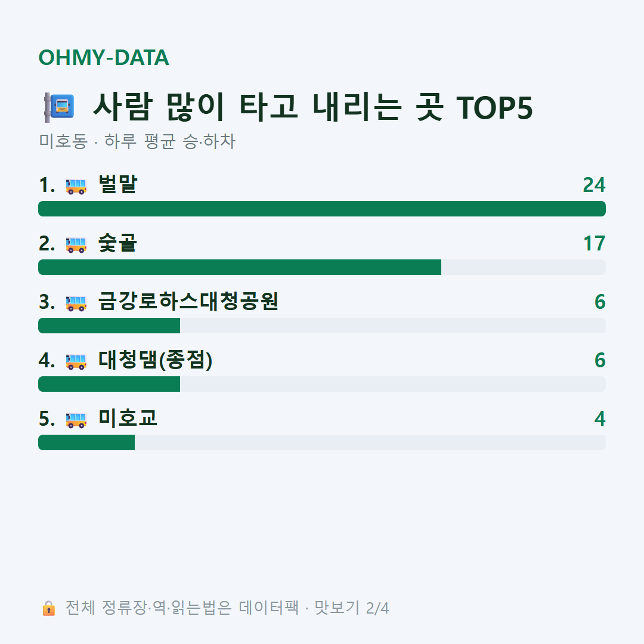
Task: Click the full green bar for 벌말
Action: click(322, 209)
